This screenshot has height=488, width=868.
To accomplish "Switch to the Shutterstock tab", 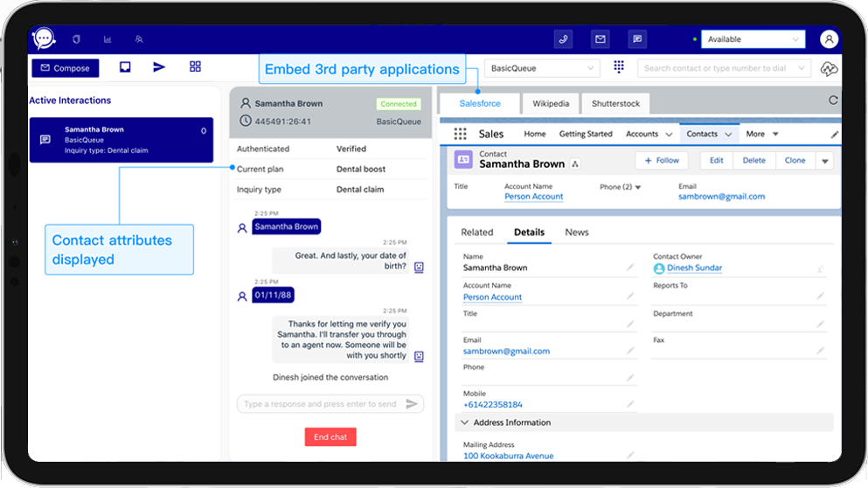I will point(615,103).
